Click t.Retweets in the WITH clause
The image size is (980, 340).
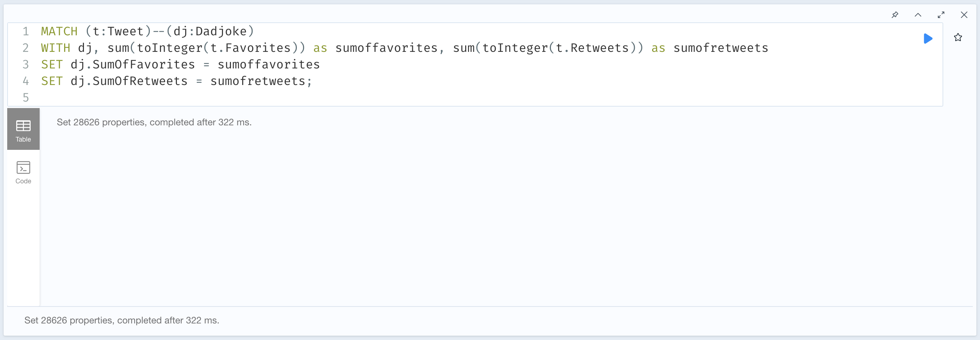592,48
